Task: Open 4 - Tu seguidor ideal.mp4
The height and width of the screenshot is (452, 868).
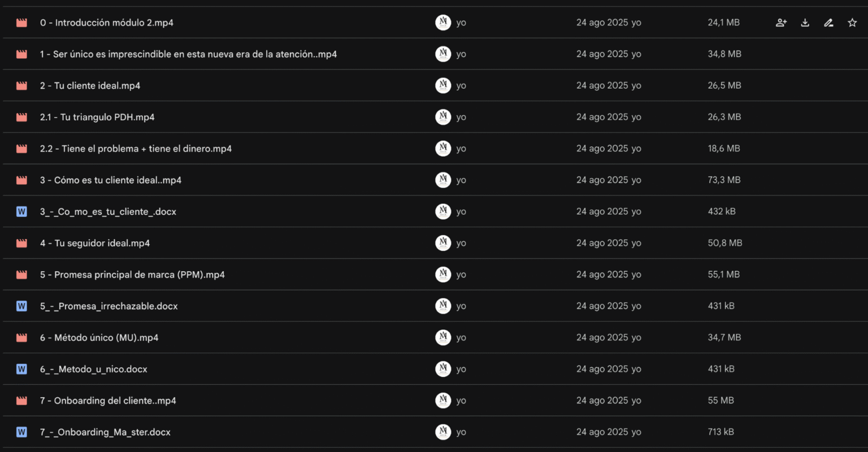Action: click(95, 244)
